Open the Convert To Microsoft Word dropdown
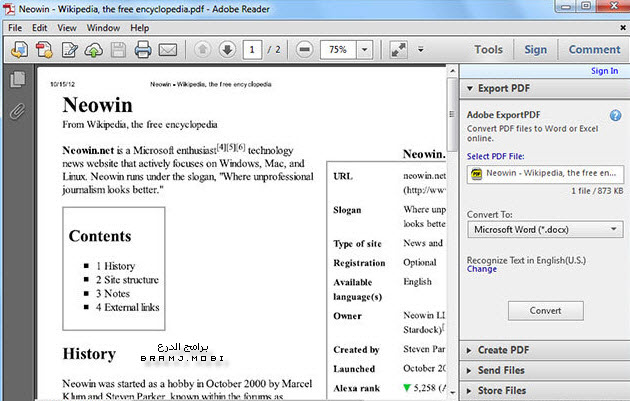Image resolution: width=630 pixels, height=401 pixels. (x=545, y=230)
